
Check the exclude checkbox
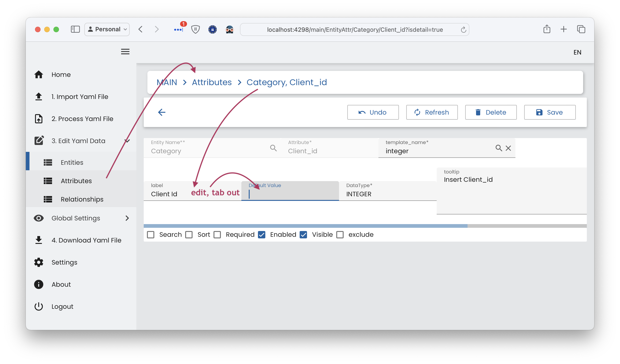pyautogui.click(x=340, y=235)
